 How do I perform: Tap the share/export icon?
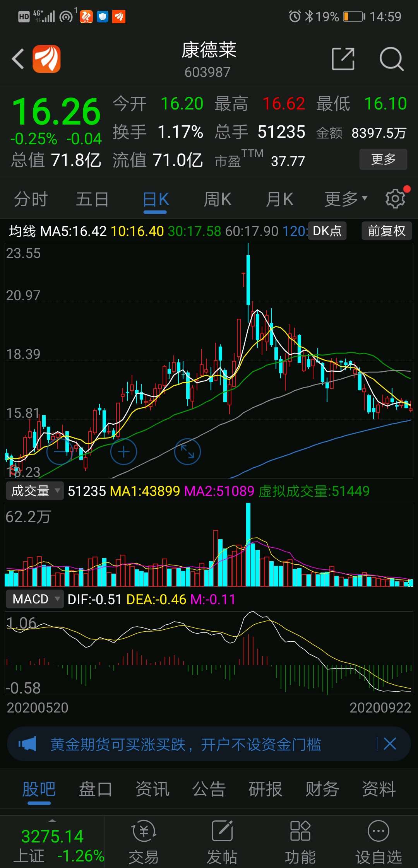coord(343,59)
